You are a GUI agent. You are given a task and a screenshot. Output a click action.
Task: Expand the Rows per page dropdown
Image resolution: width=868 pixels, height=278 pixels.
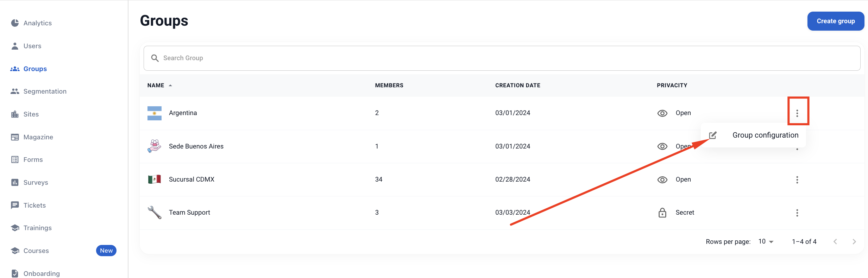[x=766, y=242]
